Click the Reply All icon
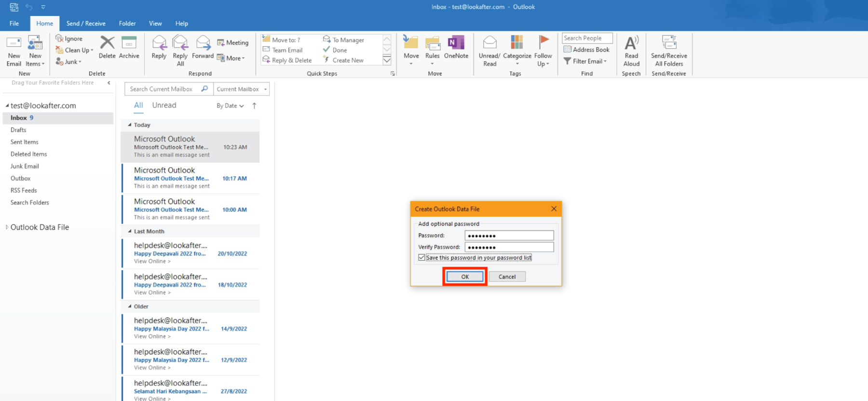Image resolution: width=868 pixels, height=401 pixels. pos(180,44)
